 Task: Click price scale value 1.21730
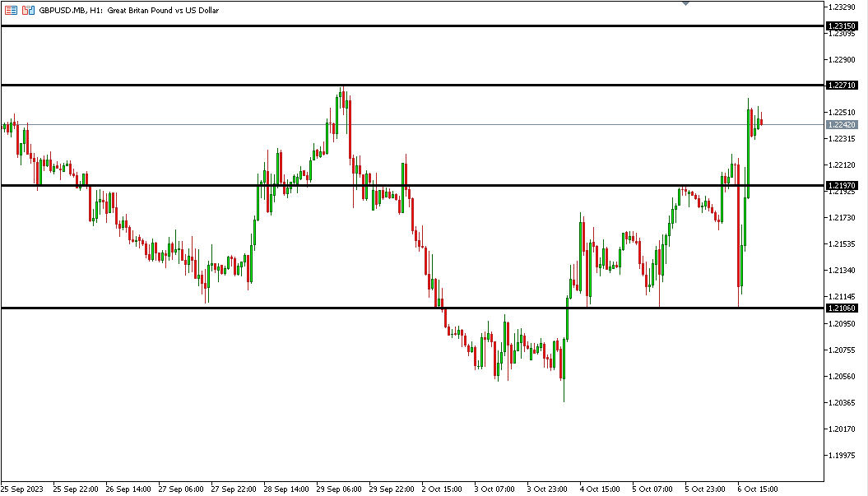842,217
